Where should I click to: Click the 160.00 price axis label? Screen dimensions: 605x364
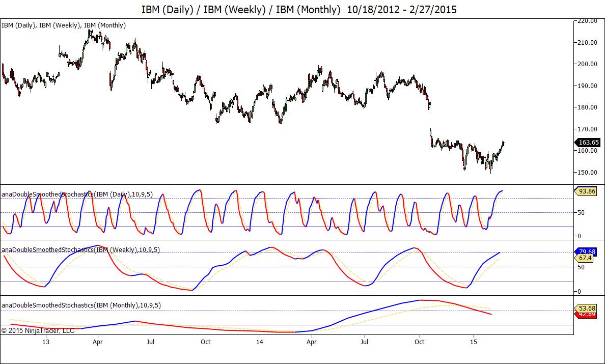click(x=587, y=151)
